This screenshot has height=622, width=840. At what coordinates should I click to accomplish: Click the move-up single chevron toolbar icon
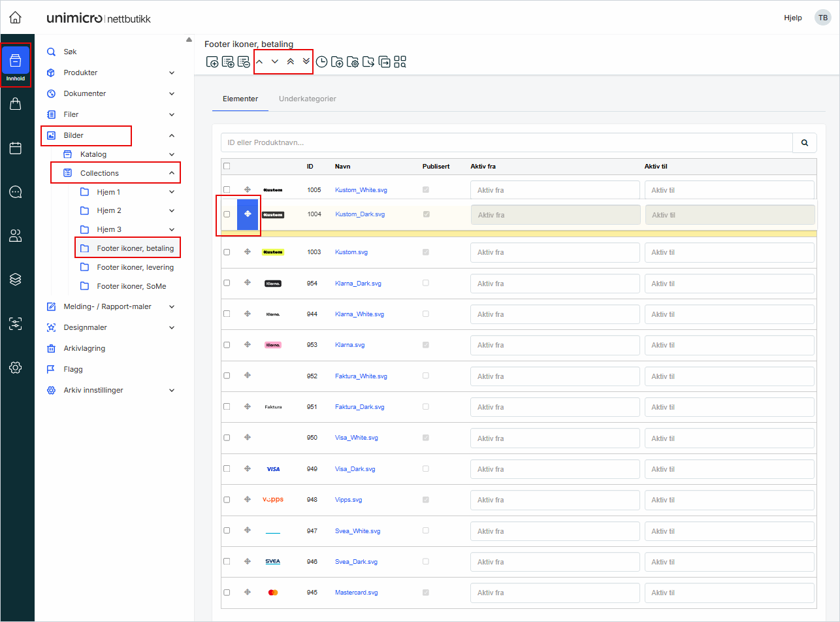pos(259,61)
